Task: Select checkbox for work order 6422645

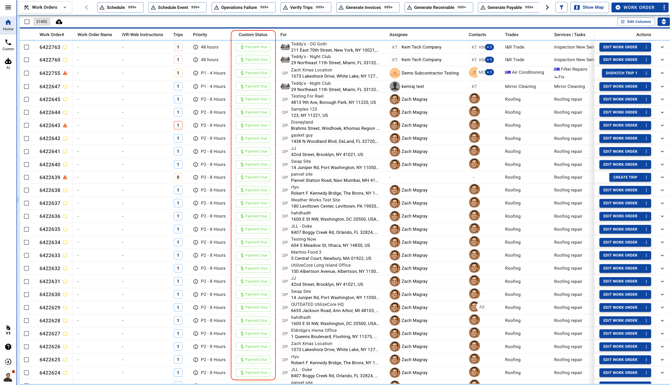Action: (x=26, y=99)
